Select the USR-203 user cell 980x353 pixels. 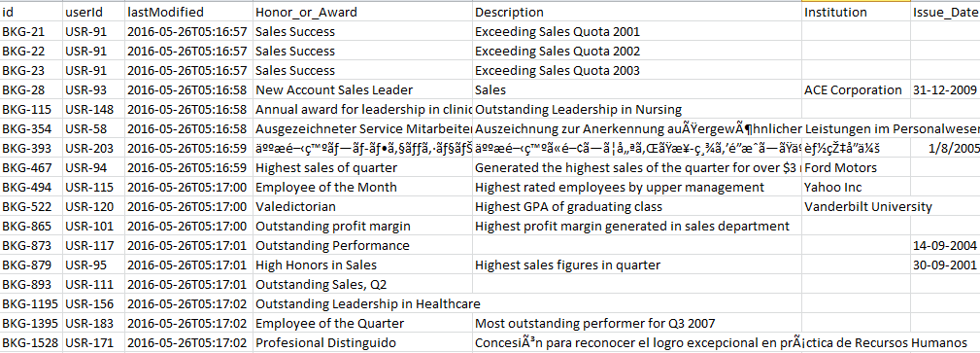(x=93, y=149)
